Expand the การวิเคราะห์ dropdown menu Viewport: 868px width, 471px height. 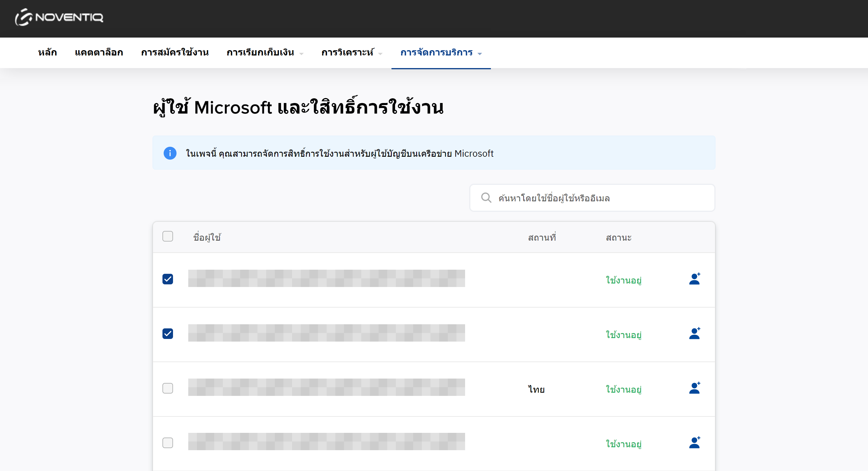pyautogui.click(x=351, y=53)
